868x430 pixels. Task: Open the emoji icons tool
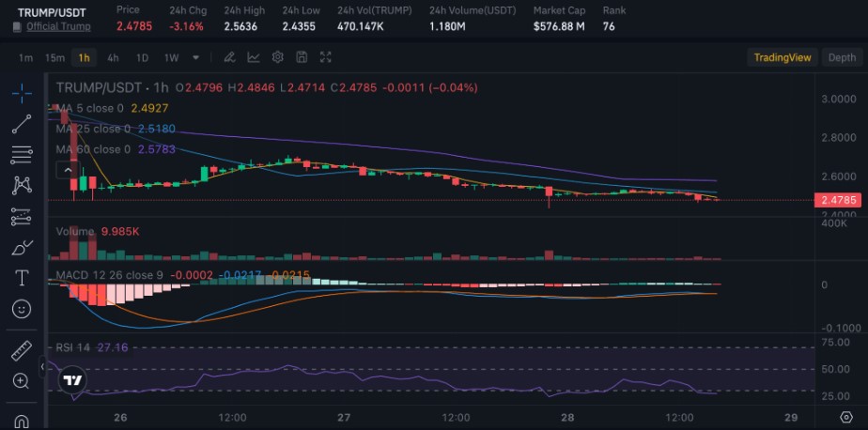22,309
